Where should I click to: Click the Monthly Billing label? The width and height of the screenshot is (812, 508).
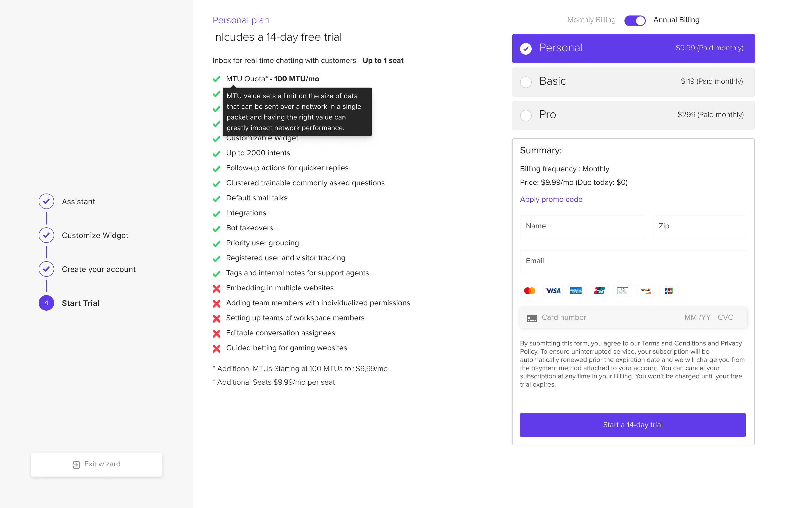coord(591,20)
